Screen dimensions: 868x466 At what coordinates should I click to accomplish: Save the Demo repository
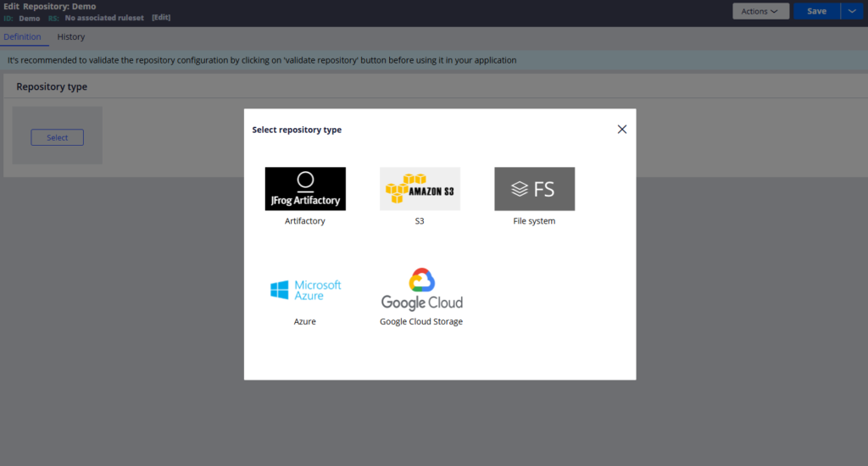coord(816,11)
